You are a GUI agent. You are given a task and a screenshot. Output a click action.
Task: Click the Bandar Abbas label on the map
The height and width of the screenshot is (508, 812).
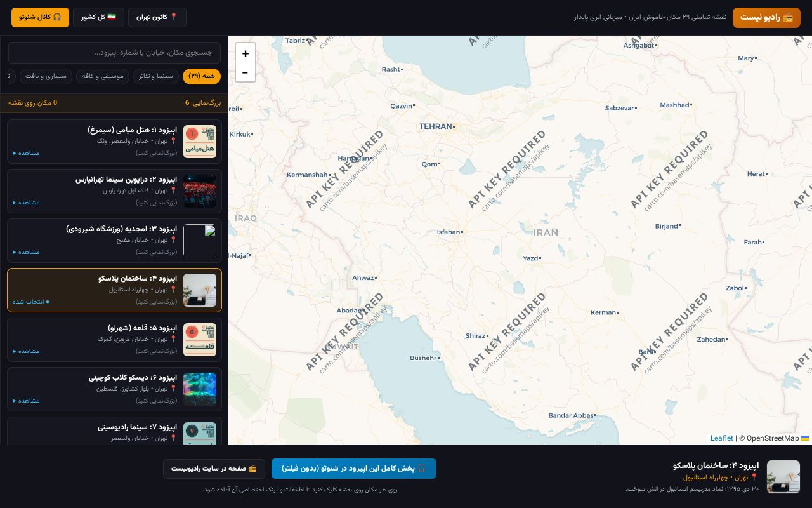(x=571, y=415)
